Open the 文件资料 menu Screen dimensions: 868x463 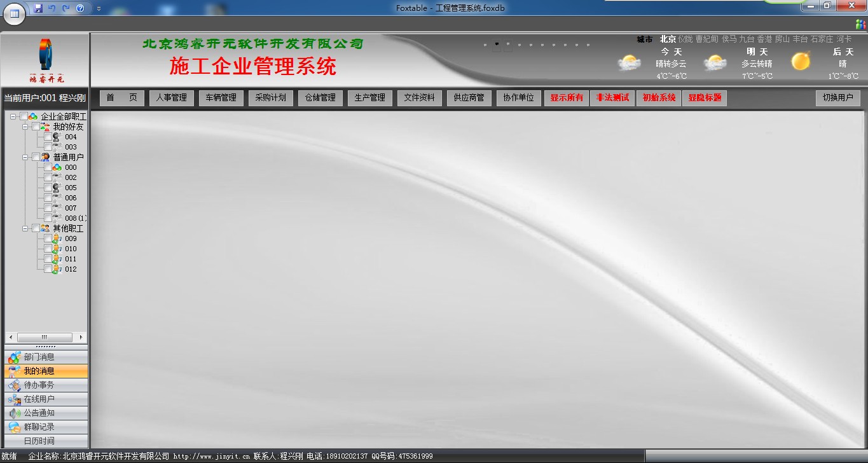tap(420, 98)
